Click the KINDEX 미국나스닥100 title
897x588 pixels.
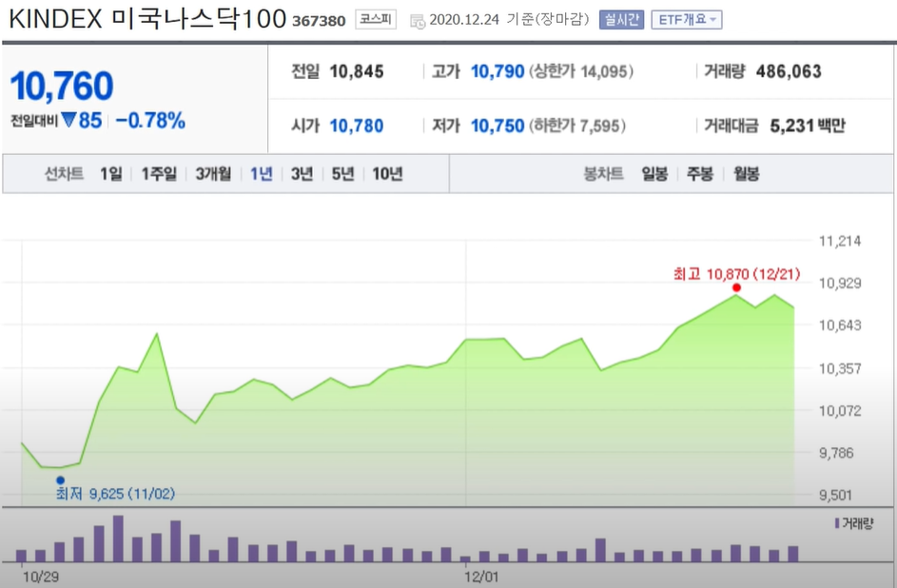coord(147,19)
